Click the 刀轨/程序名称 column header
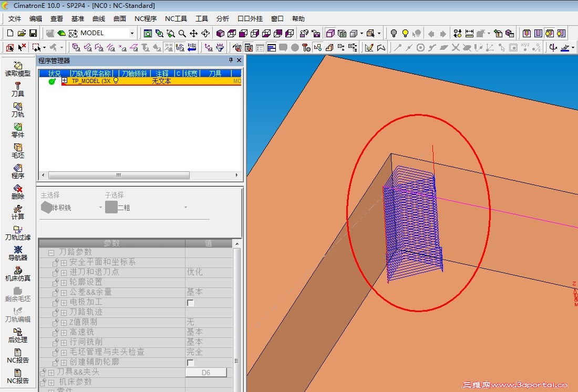Screen dimensions: 578x392 pyautogui.click(x=91, y=74)
